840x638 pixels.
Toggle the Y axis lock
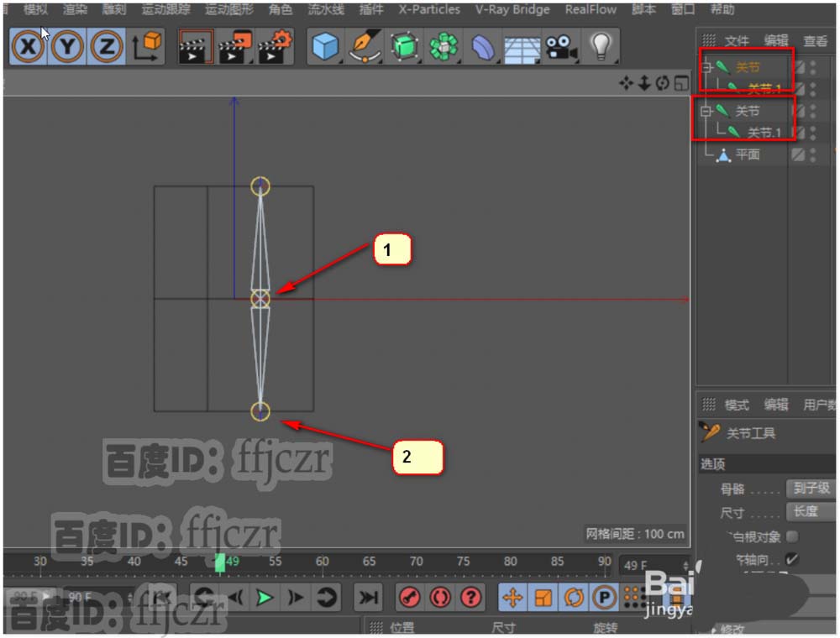point(67,47)
